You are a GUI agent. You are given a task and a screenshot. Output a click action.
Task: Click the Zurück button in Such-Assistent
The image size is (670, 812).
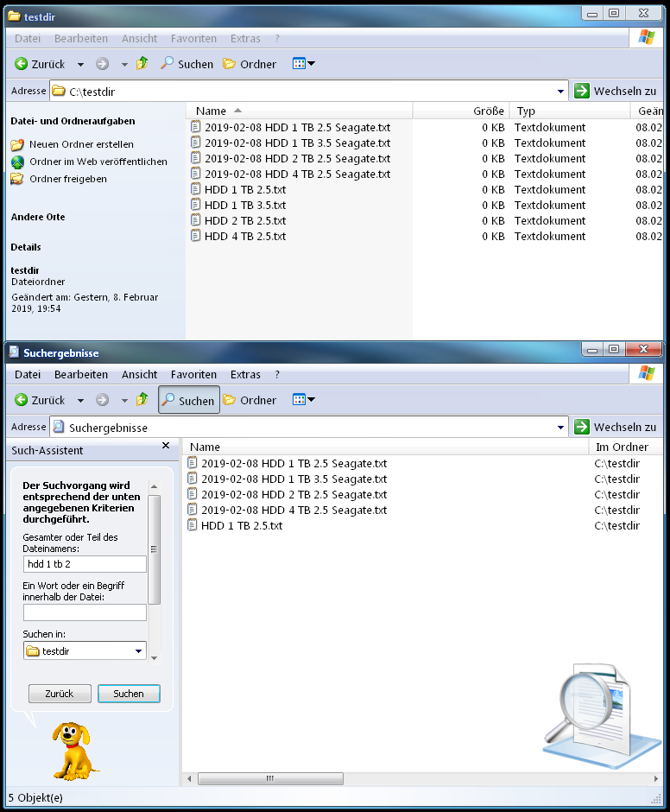[60, 694]
